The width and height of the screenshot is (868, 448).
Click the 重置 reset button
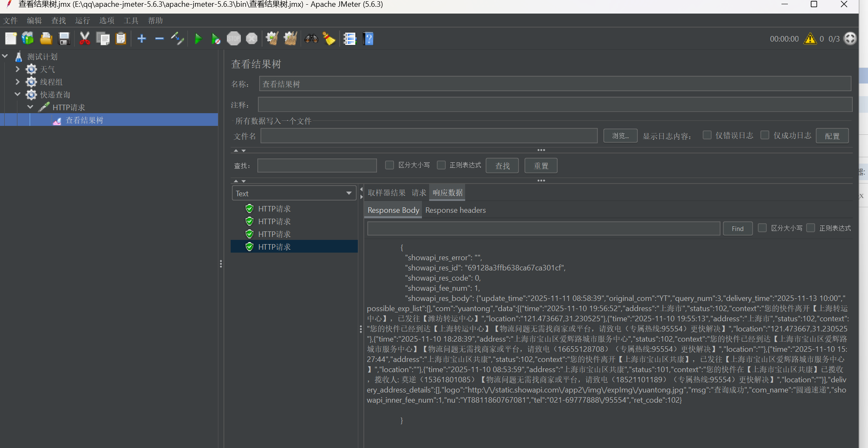541,166
